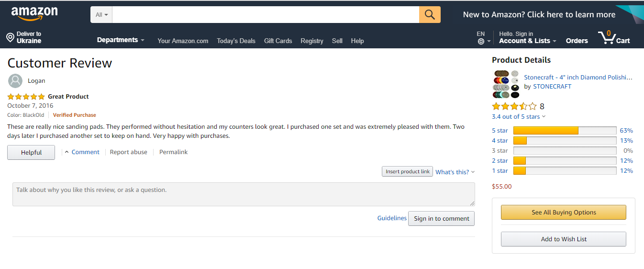644x269 pixels.
Task: Click the orange search magnifier button
Action: pyautogui.click(x=430, y=15)
